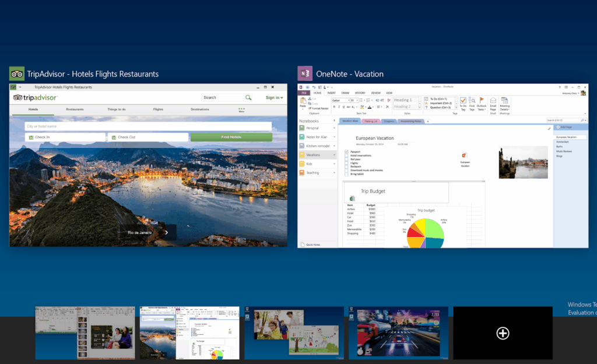Open the Restaurants tab in TripAdvisor
Screen dimensions: 597x364
point(75,109)
